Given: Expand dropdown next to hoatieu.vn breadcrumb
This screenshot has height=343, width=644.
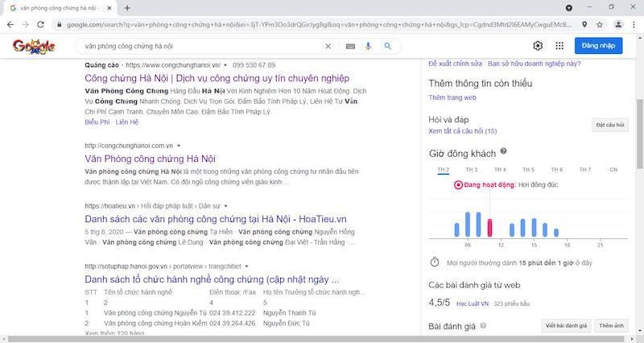Looking at the screenshot, I should point(225,206).
